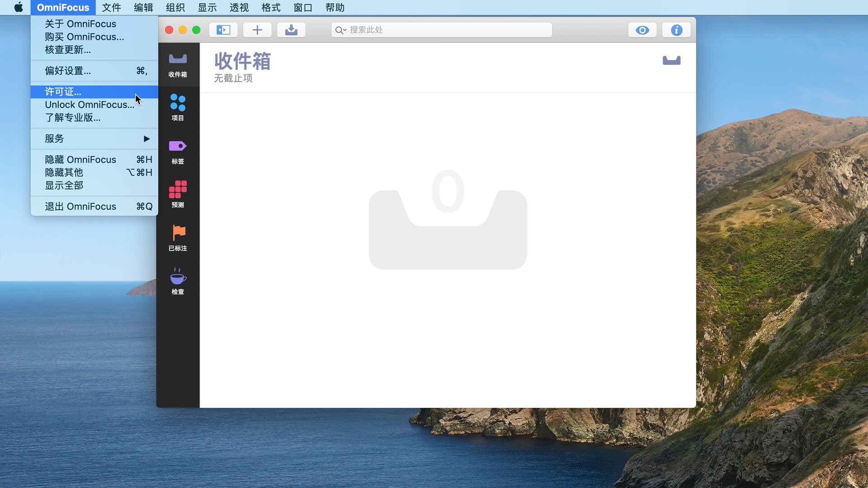
Task: Open the Inbox (收件箱) sidebar tab
Action: tap(178, 65)
